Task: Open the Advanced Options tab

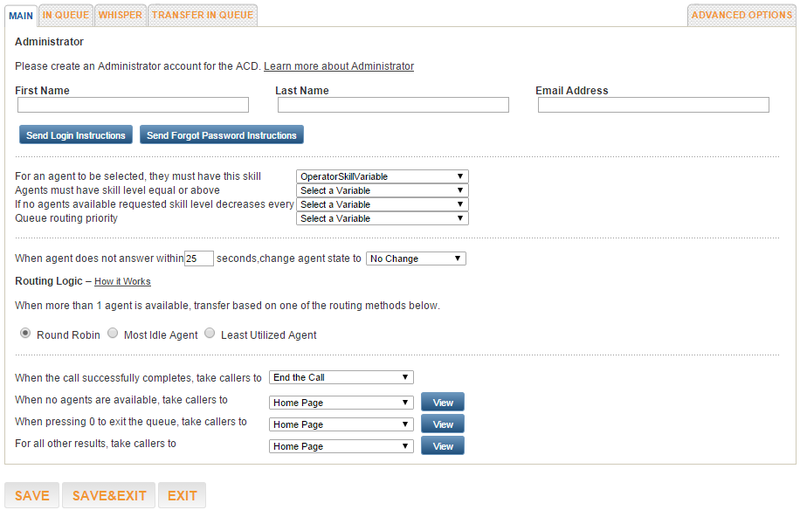Action: tap(741, 15)
